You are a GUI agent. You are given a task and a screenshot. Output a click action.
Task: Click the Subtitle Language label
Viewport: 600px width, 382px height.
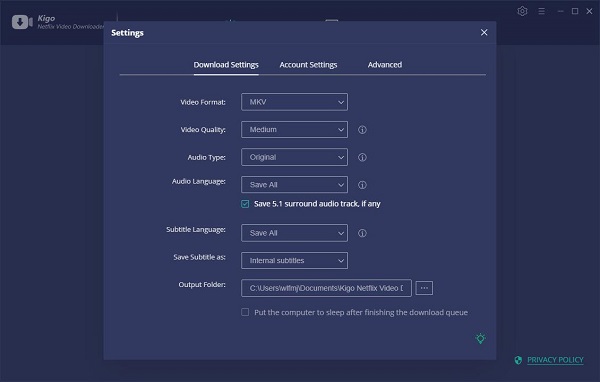(196, 229)
